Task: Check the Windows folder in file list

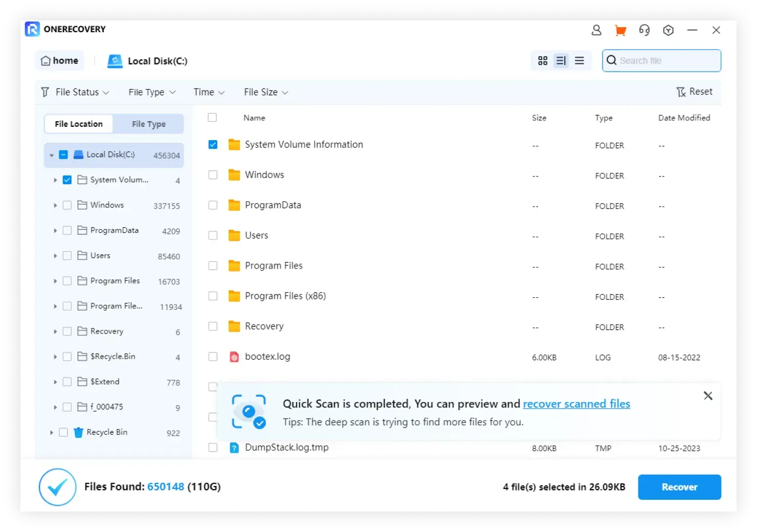Action: point(213,175)
